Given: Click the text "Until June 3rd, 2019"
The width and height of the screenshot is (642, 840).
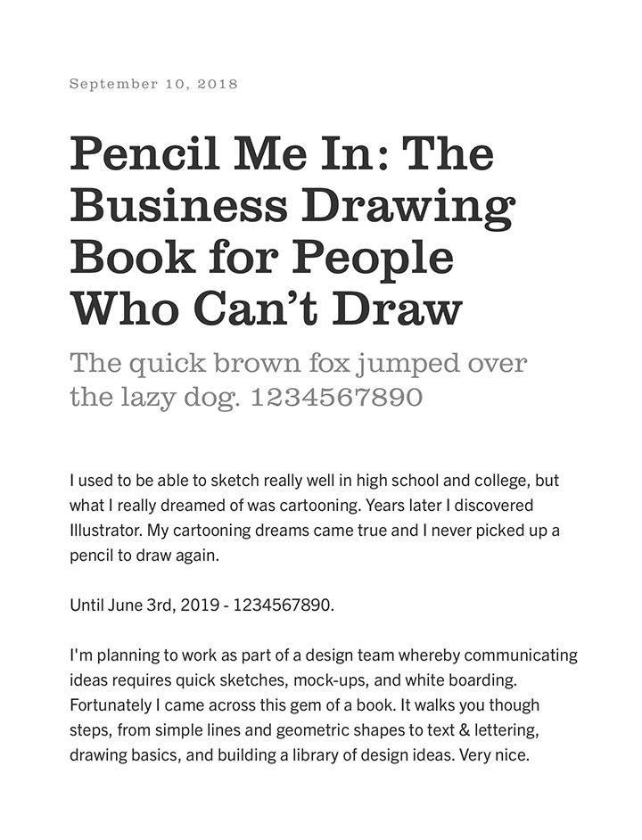Looking at the screenshot, I should (144, 605).
